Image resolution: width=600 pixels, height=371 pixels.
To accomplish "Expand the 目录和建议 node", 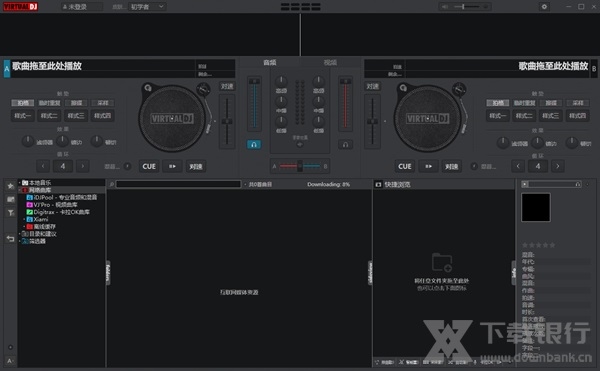I will coord(20,234).
